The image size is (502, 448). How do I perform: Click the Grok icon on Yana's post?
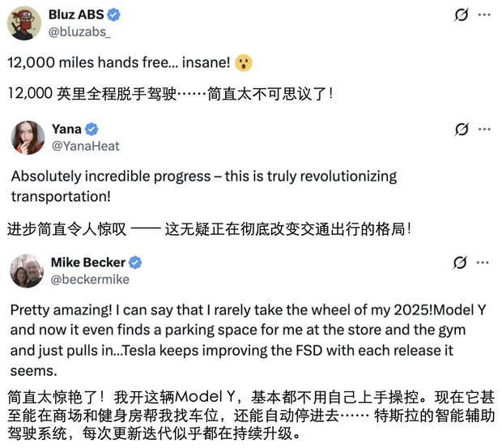click(461, 129)
